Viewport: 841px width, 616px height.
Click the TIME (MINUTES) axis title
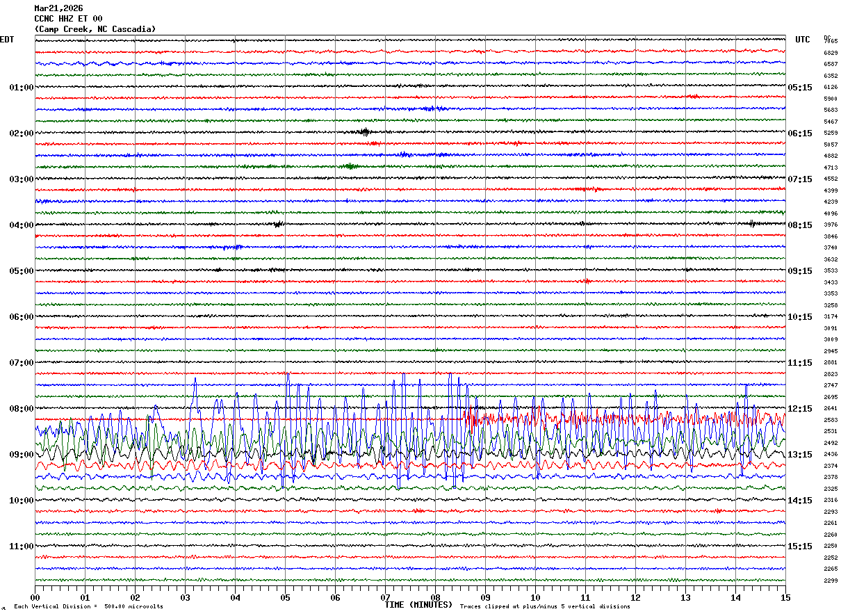(418, 605)
